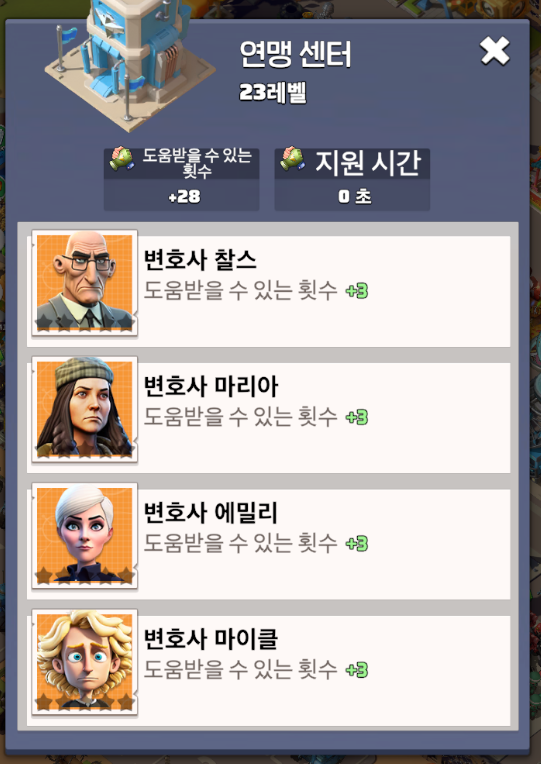This screenshot has width=541, height=764.
Task: Open the 지원 시간 0 초 stat box
Action: pyautogui.click(x=352, y=179)
